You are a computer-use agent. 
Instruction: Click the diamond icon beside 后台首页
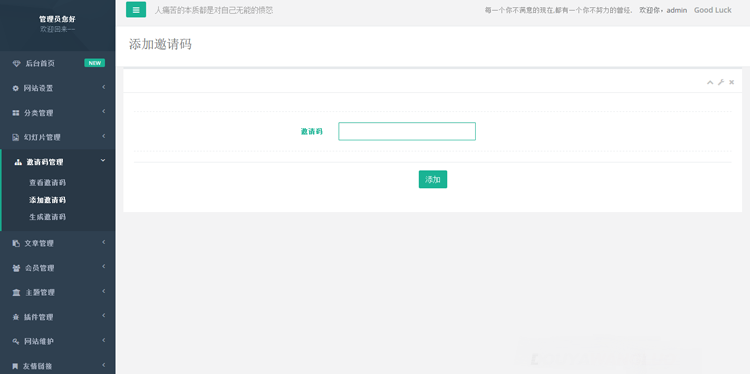pyautogui.click(x=16, y=64)
